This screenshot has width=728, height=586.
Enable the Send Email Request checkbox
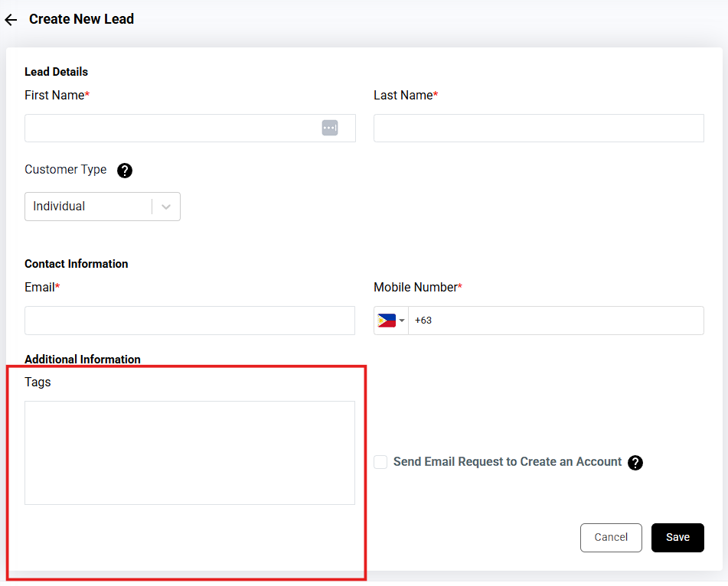[380, 462]
